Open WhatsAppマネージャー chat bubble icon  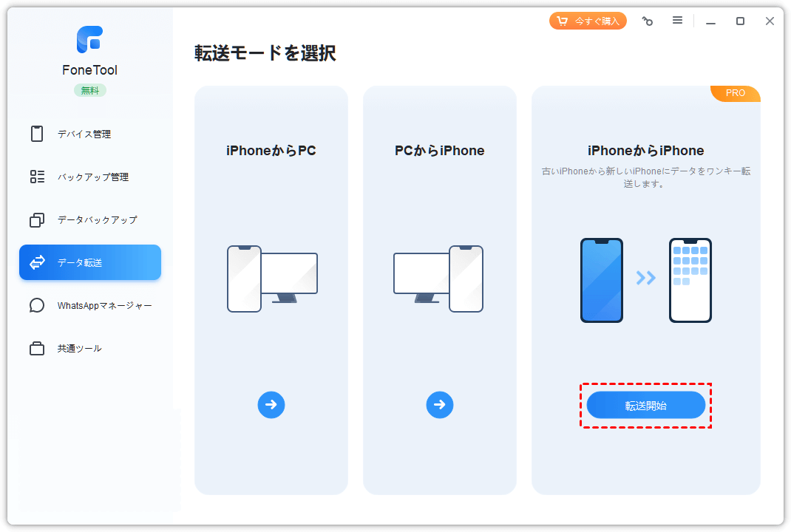37,305
